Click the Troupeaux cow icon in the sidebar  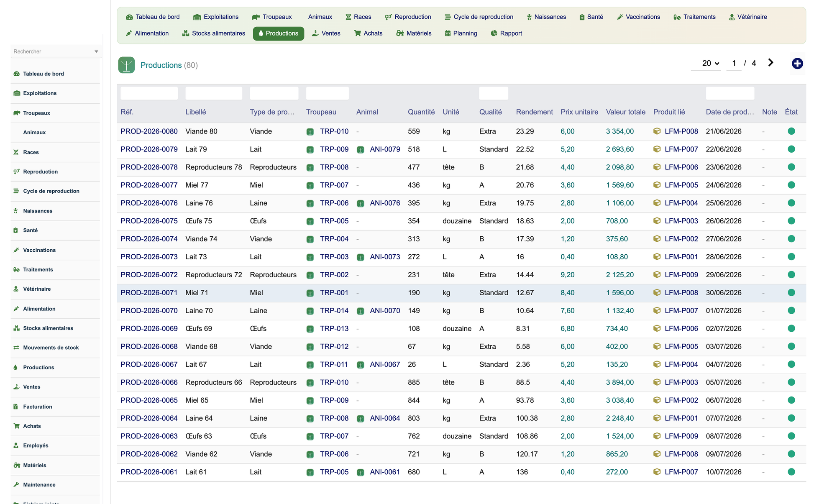[x=16, y=113]
